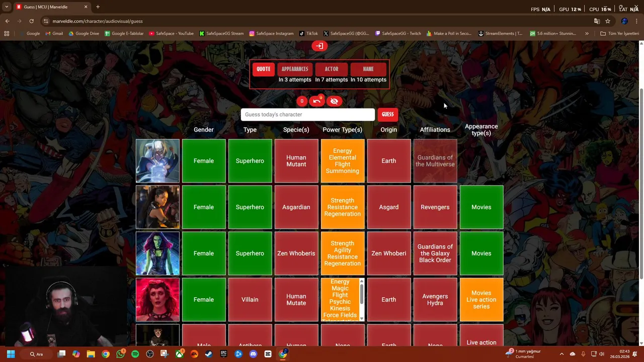Click the red 0 counter circle

coord(302,101)
